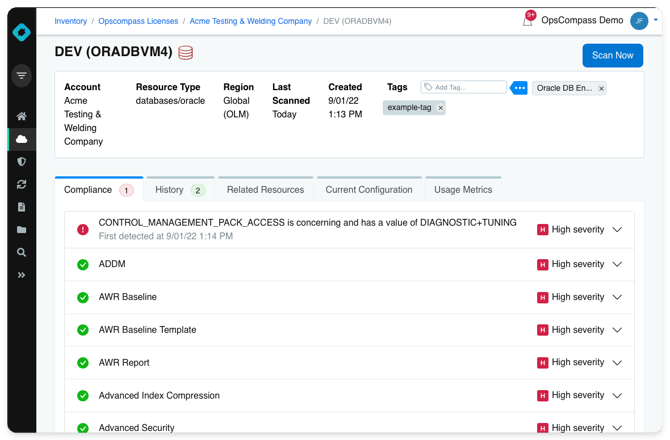Click the Scan Now button
Image resolution: width=670 pixels, height=440 pixels.
[612, 55]
